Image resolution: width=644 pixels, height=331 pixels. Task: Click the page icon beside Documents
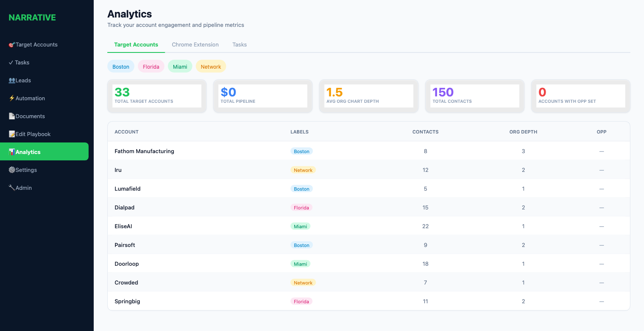12,116
